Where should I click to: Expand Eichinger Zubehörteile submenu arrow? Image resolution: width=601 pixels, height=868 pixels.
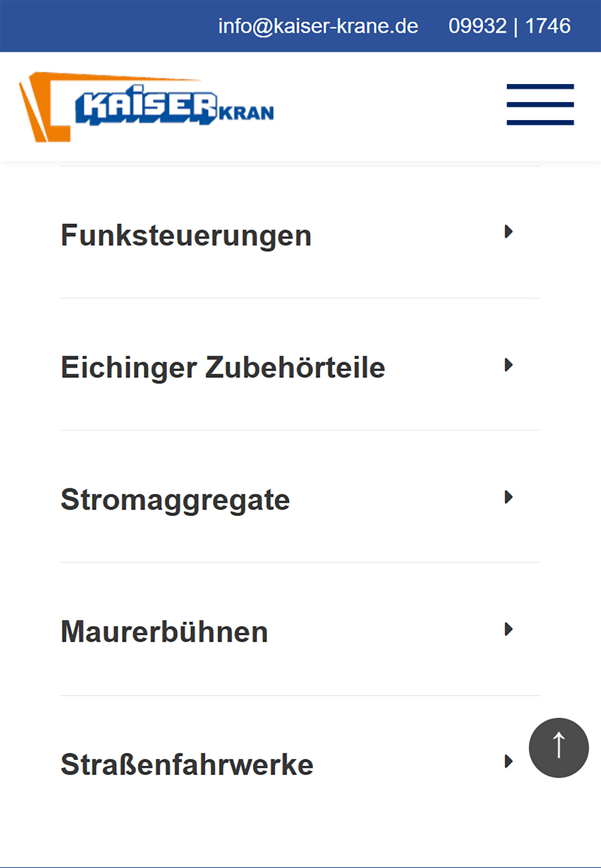[508, 365]
